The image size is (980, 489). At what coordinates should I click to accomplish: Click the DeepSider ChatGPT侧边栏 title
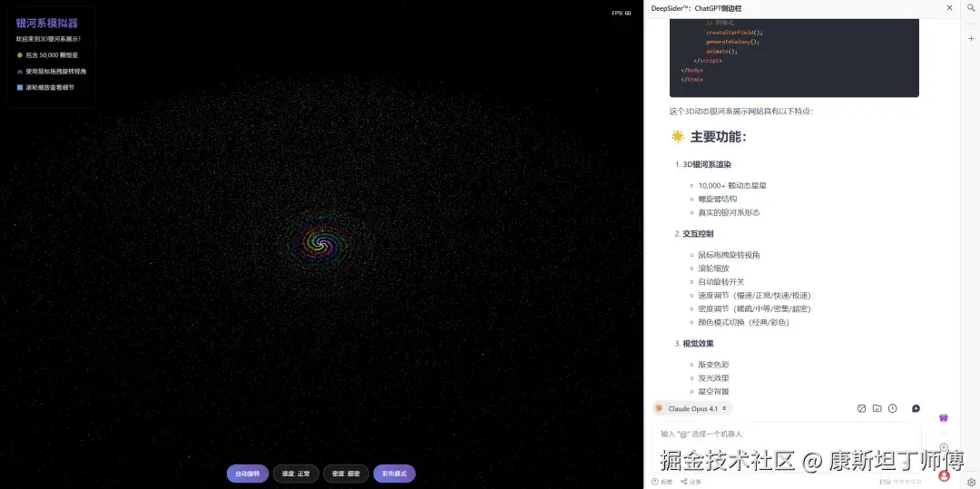(x=696, y=8)
